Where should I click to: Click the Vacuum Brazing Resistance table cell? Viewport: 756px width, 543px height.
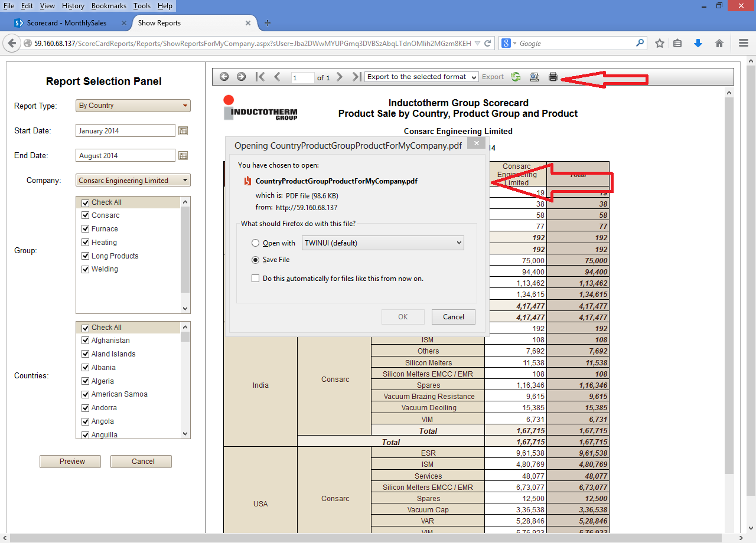pos(428,397)
